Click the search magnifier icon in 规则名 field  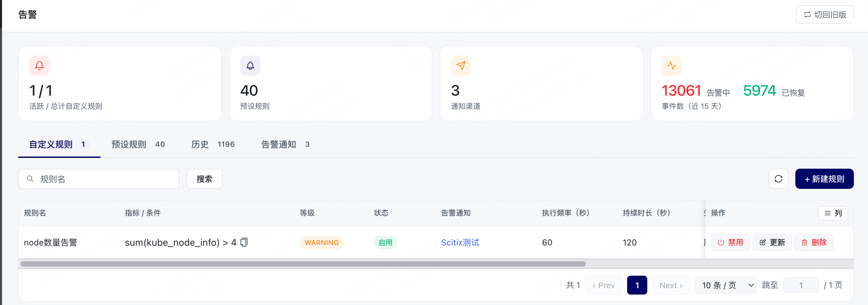pos(30,179)
